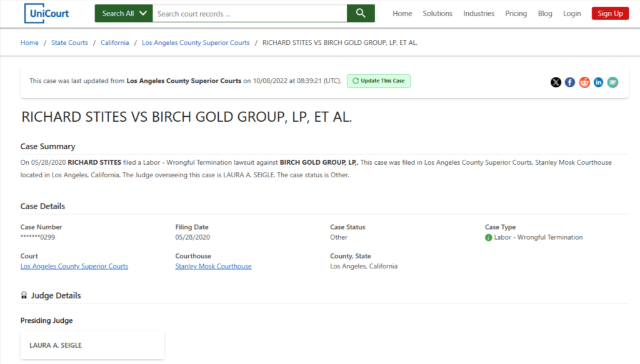
Task: Select the LAURA A. SEIGLE judge card
Action: click(92, 345)
